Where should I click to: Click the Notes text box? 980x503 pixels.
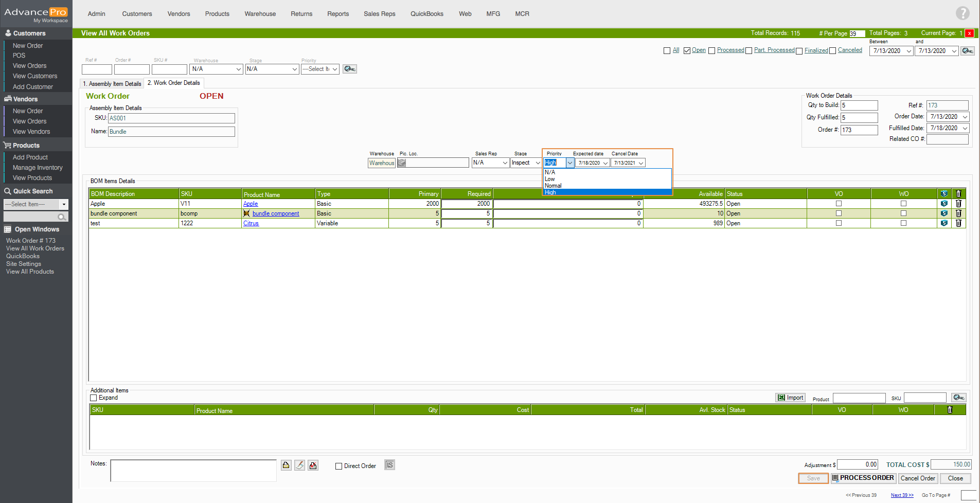point(193,471)
